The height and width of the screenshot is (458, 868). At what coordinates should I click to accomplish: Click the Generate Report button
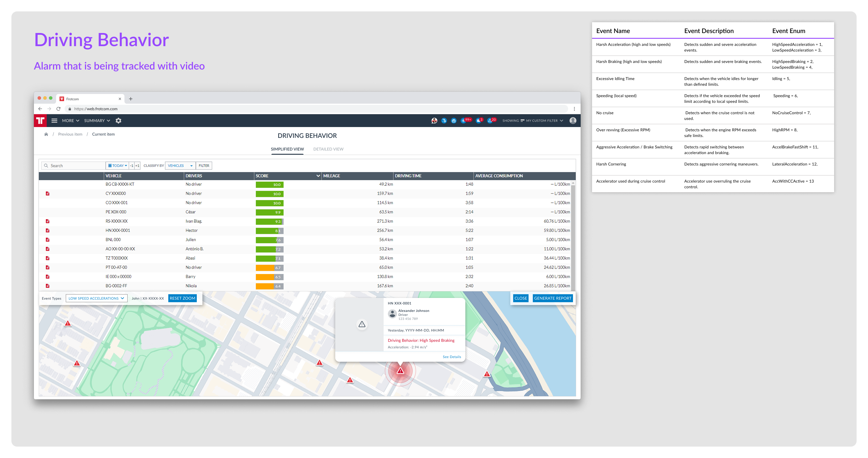tap(552, 298)
